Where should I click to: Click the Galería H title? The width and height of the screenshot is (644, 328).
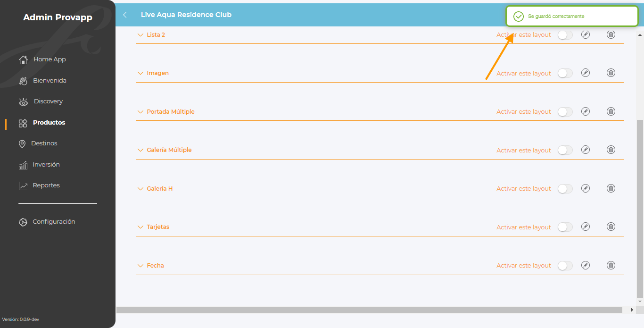coord(160,189)
